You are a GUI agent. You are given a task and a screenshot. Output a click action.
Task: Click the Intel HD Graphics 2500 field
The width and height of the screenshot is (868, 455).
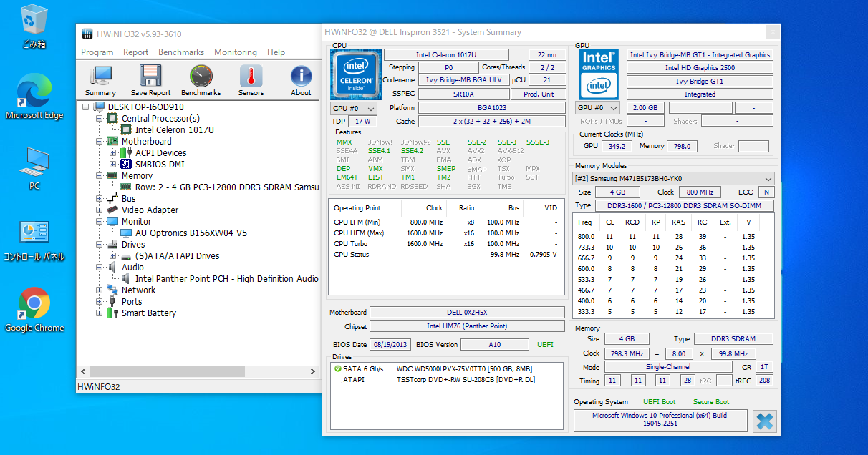pos(700,68)
